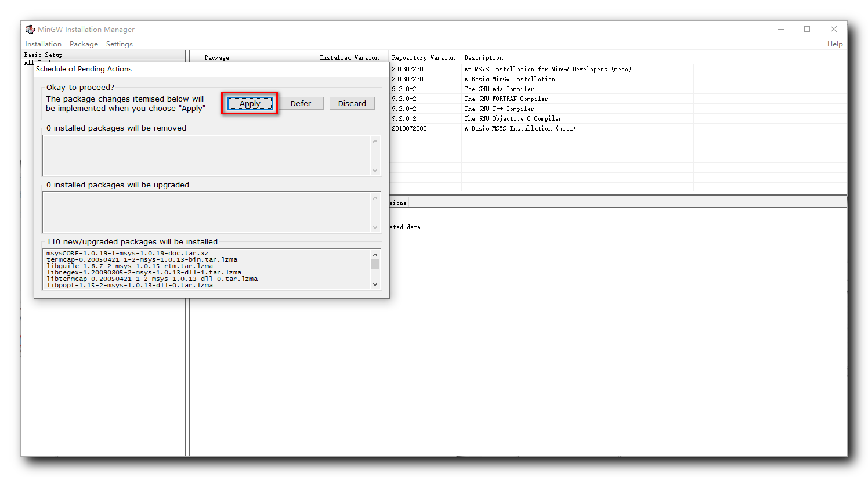Click the scroll-down arrow of the upgraded packages box
Screen dimensions: 868x477
coord(375,228)
